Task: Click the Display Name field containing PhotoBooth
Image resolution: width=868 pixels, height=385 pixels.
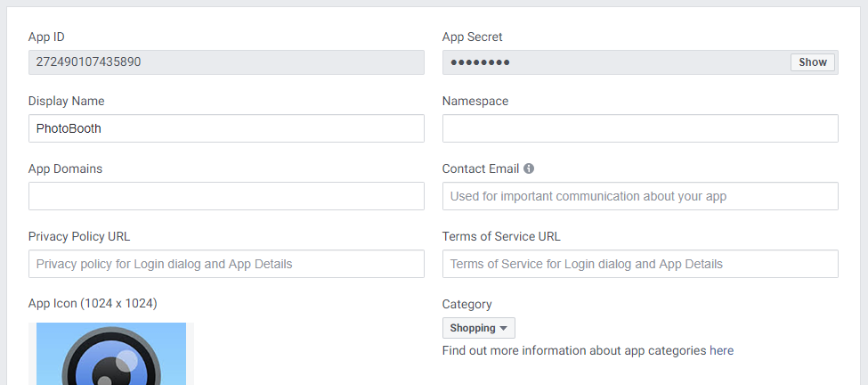Action: [x=226, y=128]
